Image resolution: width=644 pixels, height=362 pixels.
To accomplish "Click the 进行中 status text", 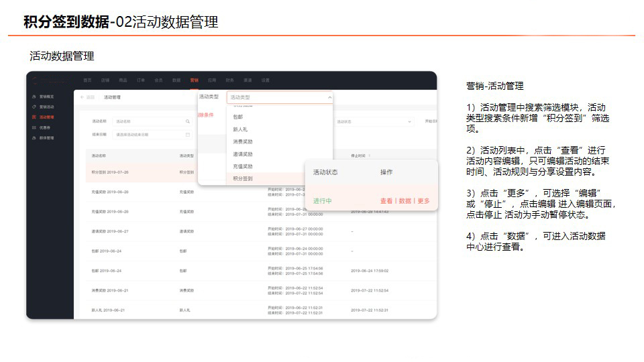I will (x=323, y=200).
